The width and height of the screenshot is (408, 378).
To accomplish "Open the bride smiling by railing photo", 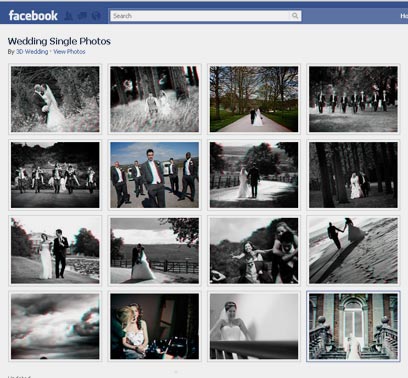I will tap(254, 326).
